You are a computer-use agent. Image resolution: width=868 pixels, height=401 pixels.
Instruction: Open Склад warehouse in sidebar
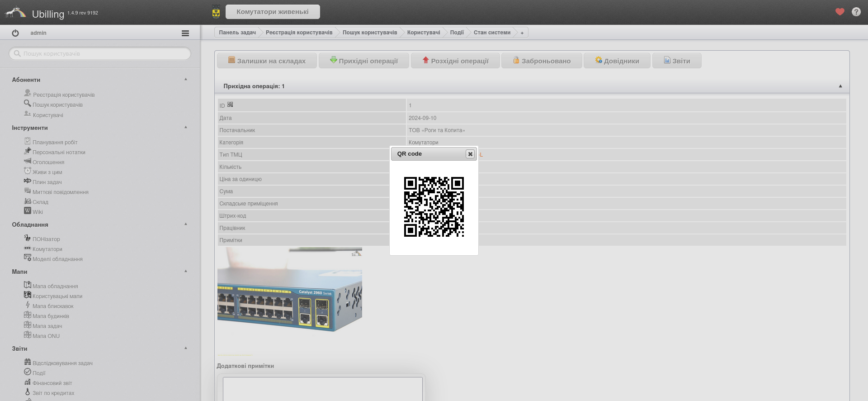point(40,202)
